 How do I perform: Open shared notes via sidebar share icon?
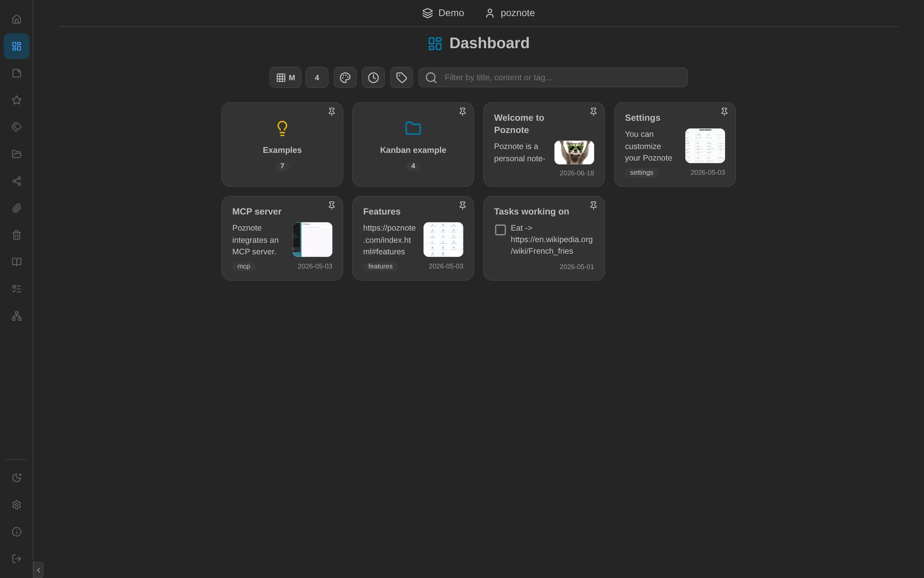[x=17, y=181]
